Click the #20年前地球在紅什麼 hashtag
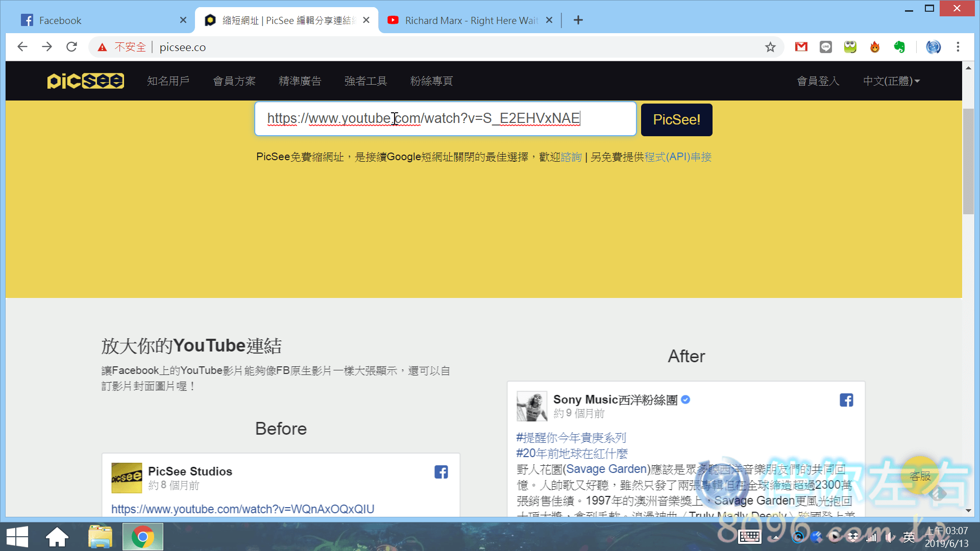This screenshot has width=980, height=551. coord(572,454)
